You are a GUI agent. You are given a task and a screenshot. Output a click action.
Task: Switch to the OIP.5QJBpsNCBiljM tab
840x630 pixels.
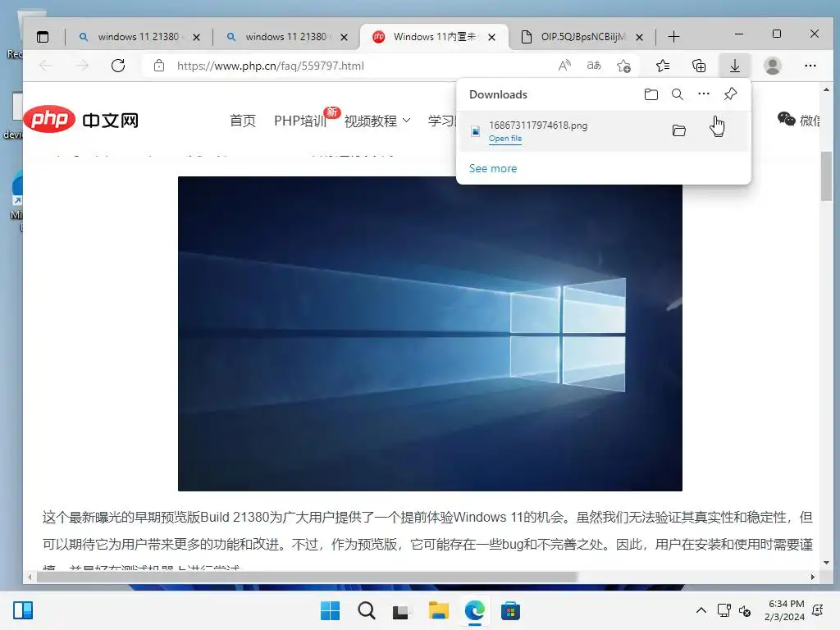click(583, 36)
